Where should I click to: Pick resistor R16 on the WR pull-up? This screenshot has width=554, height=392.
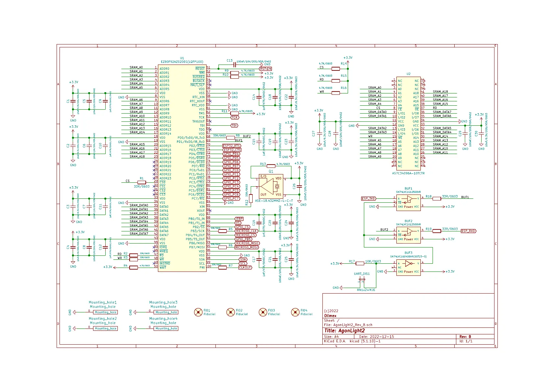point(336,93)
